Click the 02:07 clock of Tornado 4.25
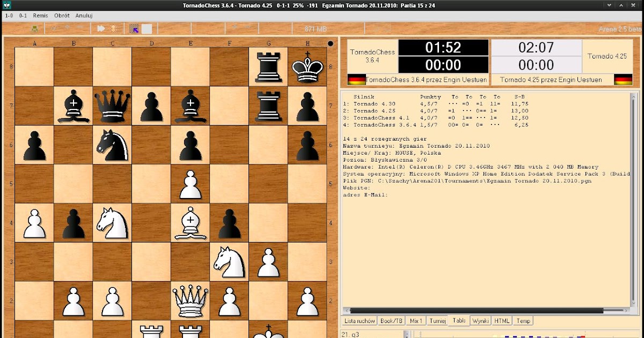Viewport: 644px width, 338px height. tap(537, 48)
